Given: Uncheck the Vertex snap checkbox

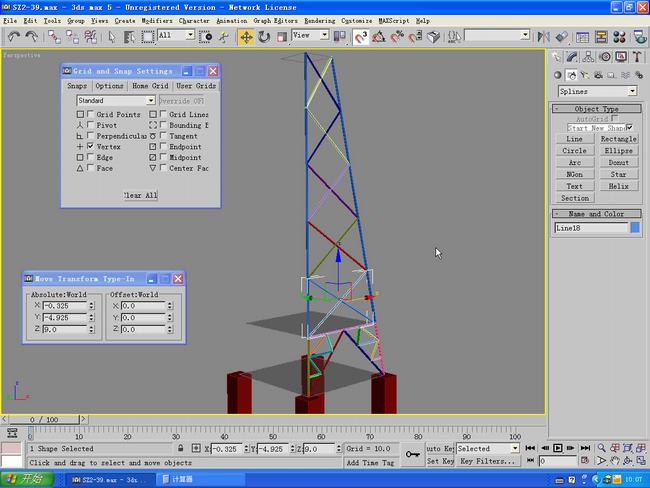Looking at the screenshot, I should tap(90, 146).
